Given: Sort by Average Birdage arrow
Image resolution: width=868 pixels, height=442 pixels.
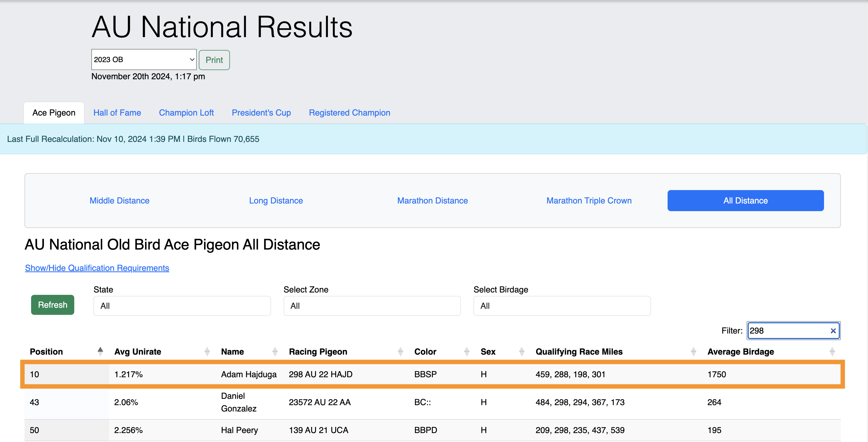Looking at the screenshot, I should pos(832,351).
